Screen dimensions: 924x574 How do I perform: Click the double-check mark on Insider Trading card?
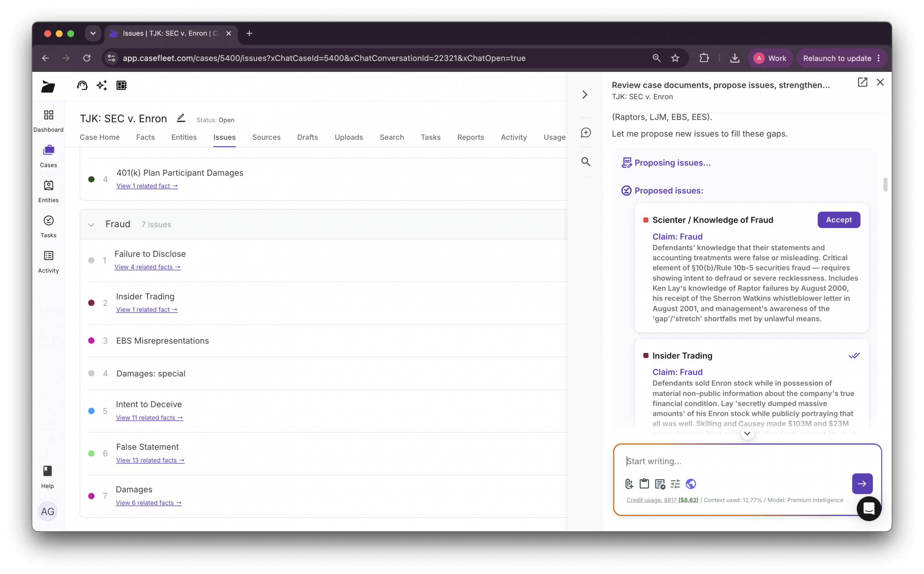click(x=854, y=356)
